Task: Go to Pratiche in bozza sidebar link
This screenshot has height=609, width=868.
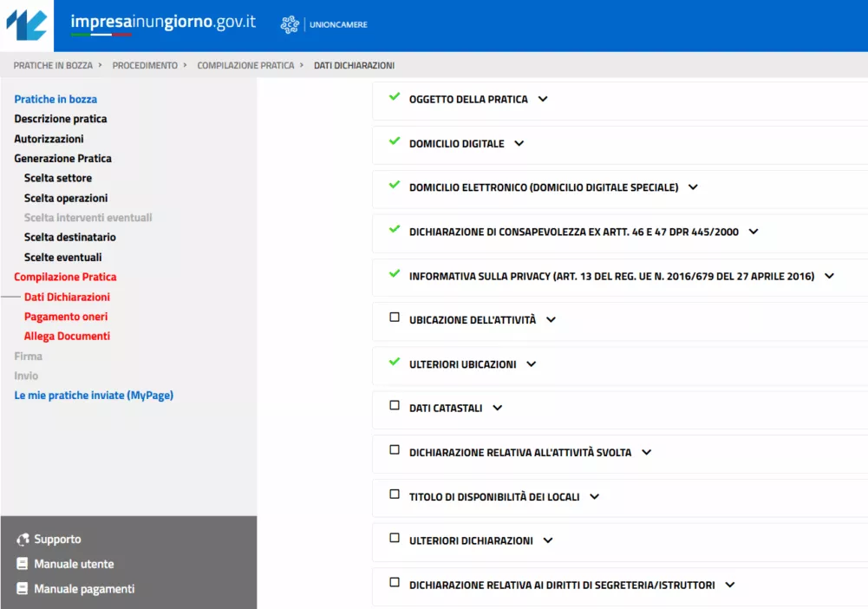Action: 55,100
